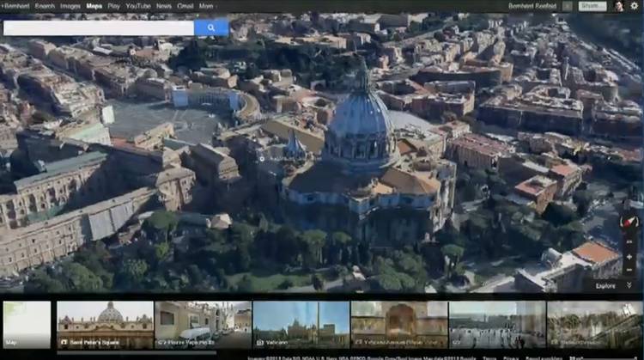Go to Images in the top bar

pyautogui.click(x=70, y=6)
